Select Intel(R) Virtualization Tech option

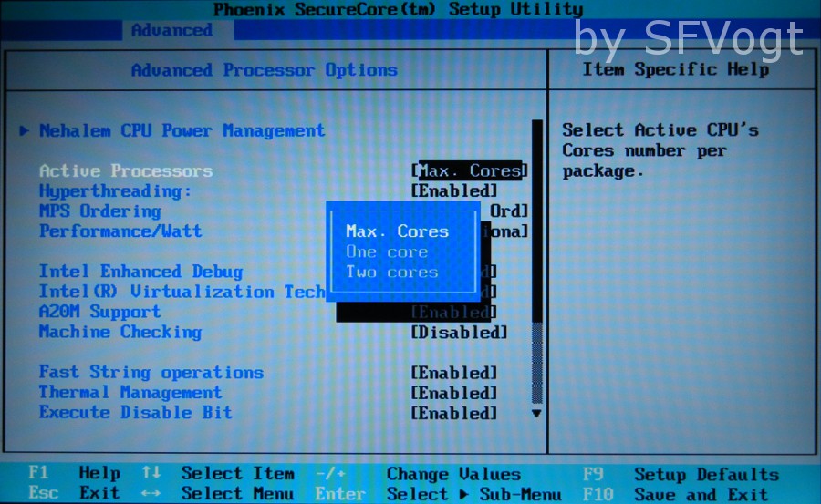point(182,292)
